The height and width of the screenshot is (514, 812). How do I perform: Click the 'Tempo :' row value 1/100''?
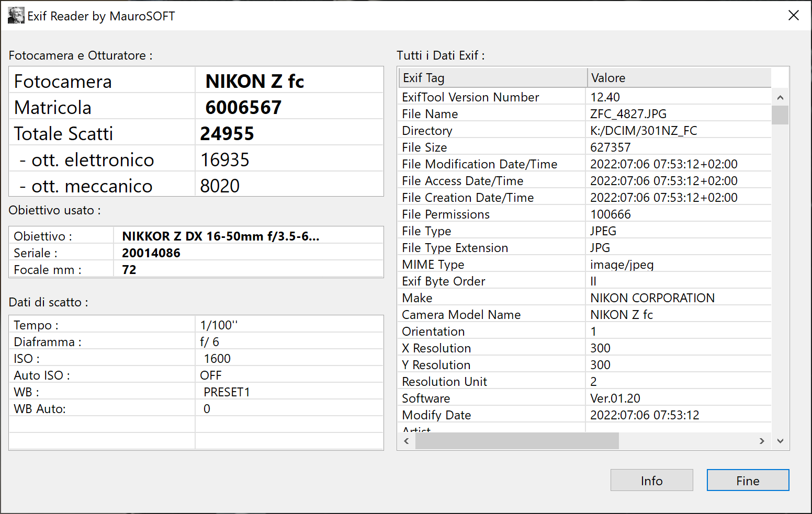pyautogui.click(x=219, y=325)
